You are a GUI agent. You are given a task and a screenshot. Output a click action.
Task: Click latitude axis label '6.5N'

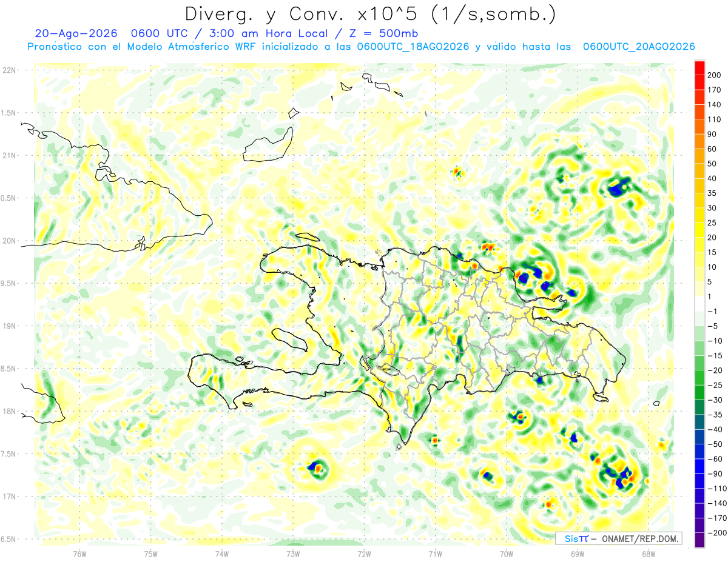point(8,539)
